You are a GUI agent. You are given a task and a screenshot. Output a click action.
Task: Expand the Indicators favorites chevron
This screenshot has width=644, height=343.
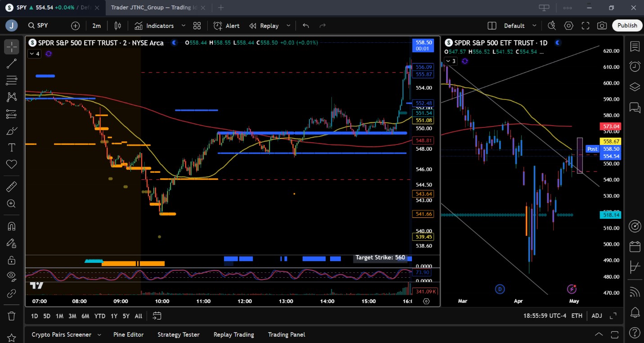(183, 26)
